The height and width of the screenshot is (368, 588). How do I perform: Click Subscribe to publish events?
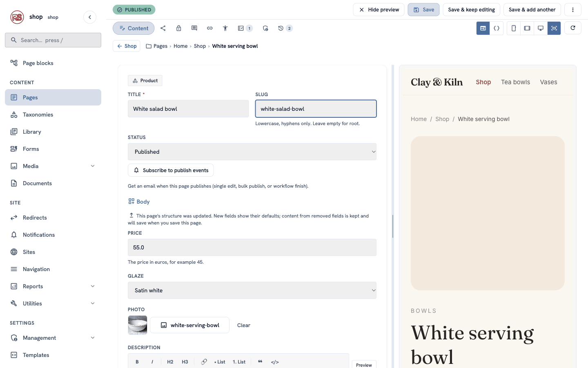(x=171, y=170)
